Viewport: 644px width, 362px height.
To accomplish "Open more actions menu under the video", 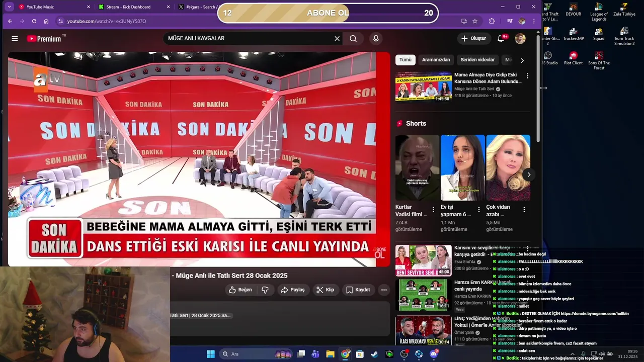I will tap(384, 290).
